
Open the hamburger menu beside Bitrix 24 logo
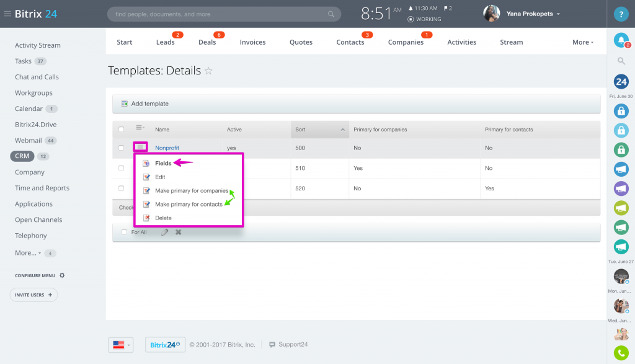tap(7, 14)
